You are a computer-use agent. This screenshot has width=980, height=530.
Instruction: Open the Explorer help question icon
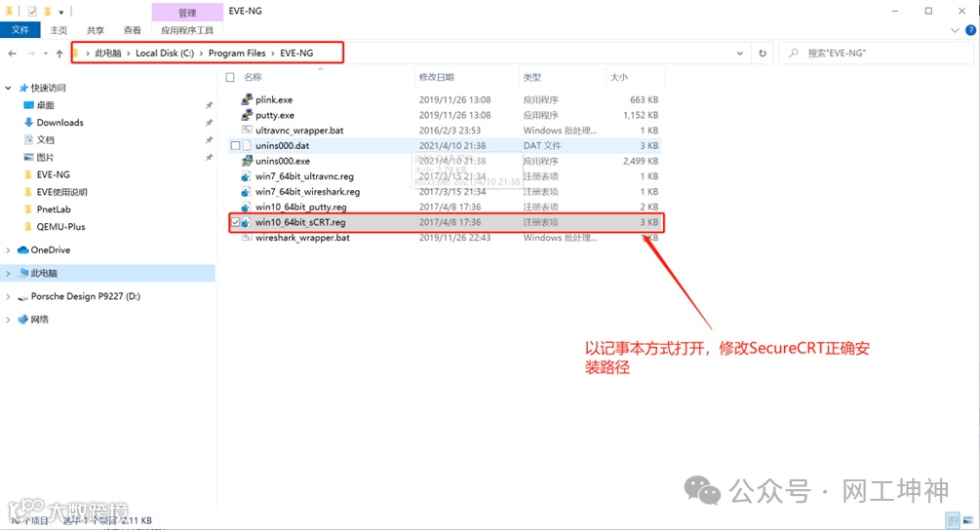pos(970,30)
